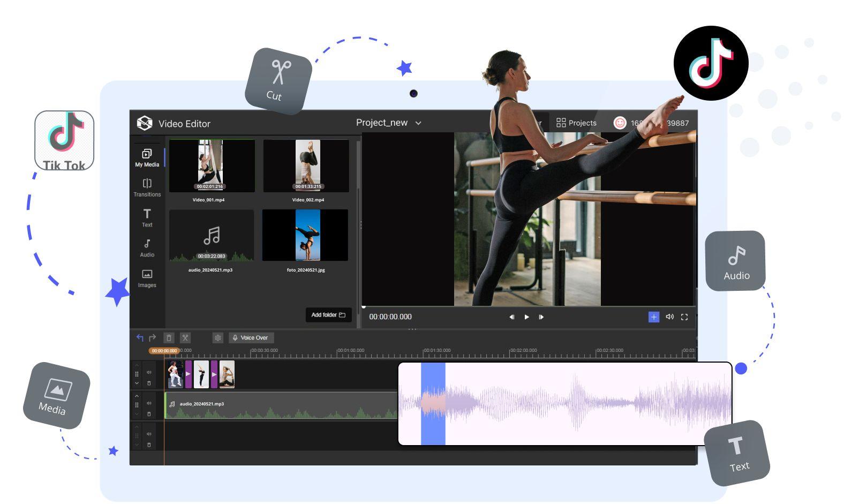Screen dimensions: 844x504
Task: Switch to the Transitions panel
Action: (x=147, y=187)
